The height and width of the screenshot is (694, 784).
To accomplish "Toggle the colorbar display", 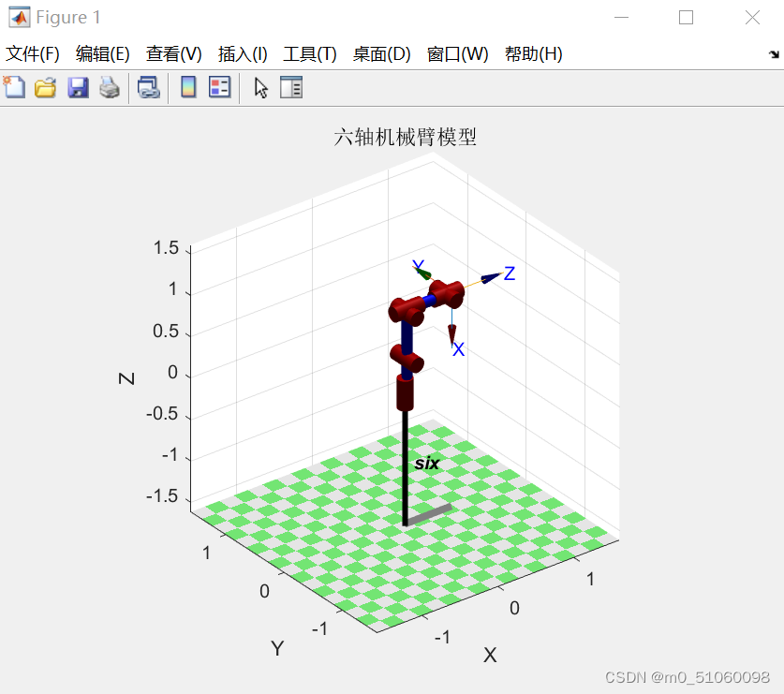I will pos(189,87).
